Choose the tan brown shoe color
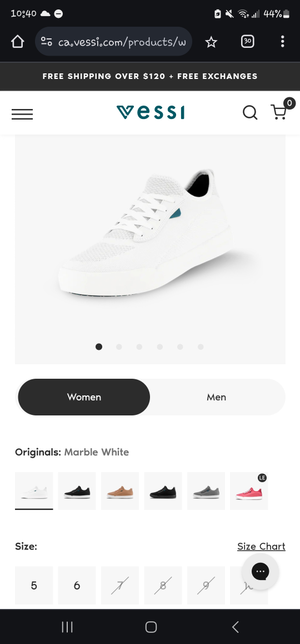 (120, 491)
